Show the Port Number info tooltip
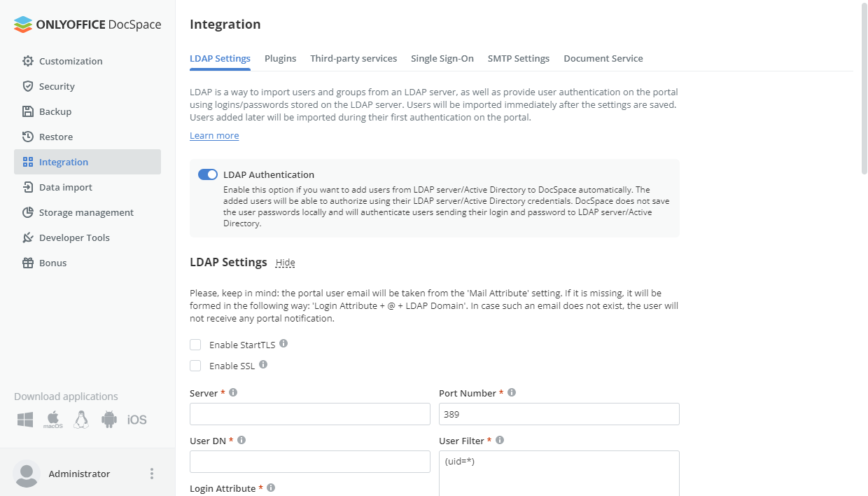Viewport: 868px width, 496px height. (512, 393)
